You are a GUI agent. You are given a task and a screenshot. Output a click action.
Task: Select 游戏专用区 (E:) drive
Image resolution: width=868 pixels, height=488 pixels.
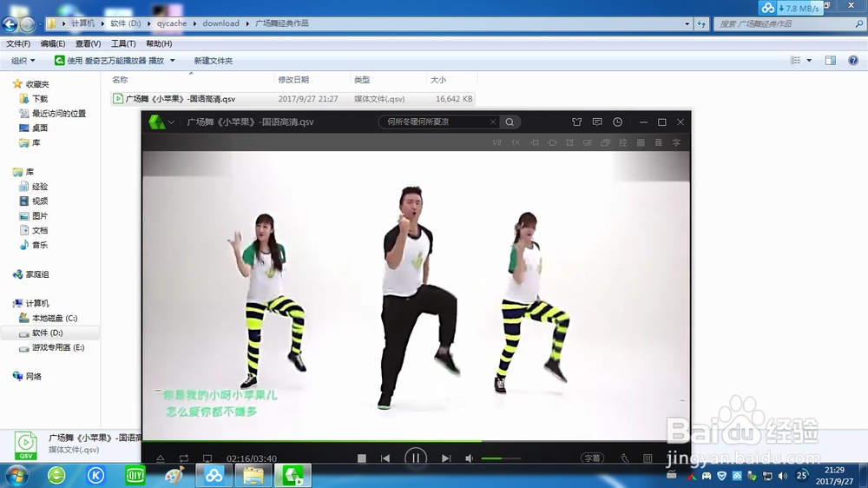pyautogui.click(x=51, y=347)
